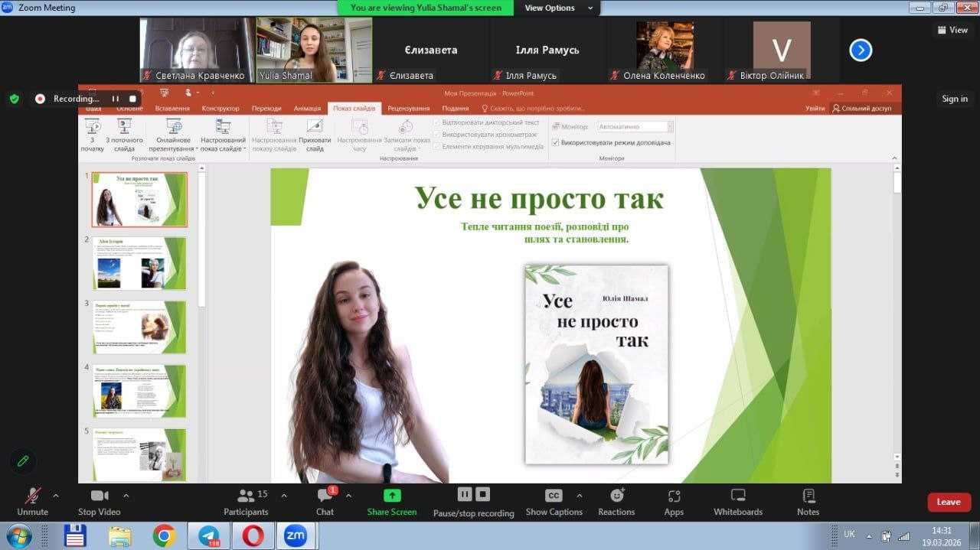Open the Participants panel
Viewport: 980px width, 550px height.
point(246,496)
